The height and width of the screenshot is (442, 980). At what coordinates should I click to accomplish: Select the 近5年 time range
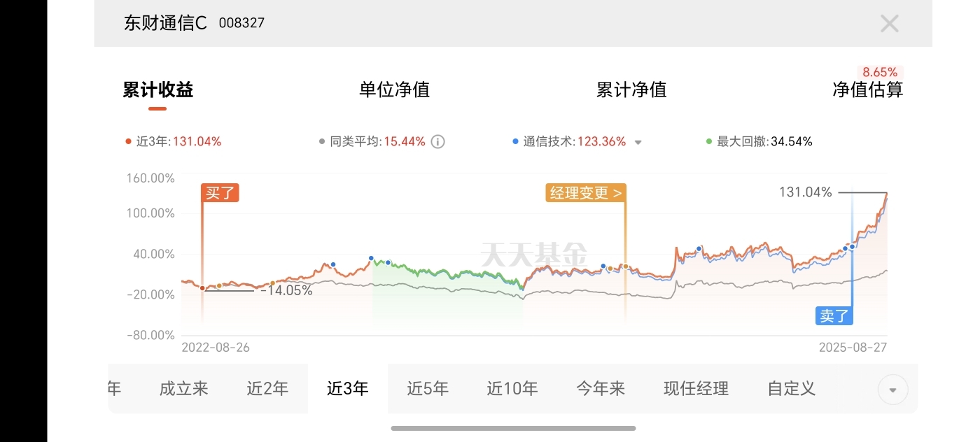coord(428,388)
